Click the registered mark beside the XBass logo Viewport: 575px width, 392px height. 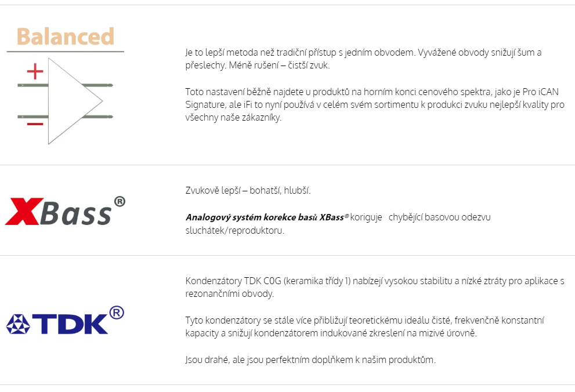[x=120, y=201]
